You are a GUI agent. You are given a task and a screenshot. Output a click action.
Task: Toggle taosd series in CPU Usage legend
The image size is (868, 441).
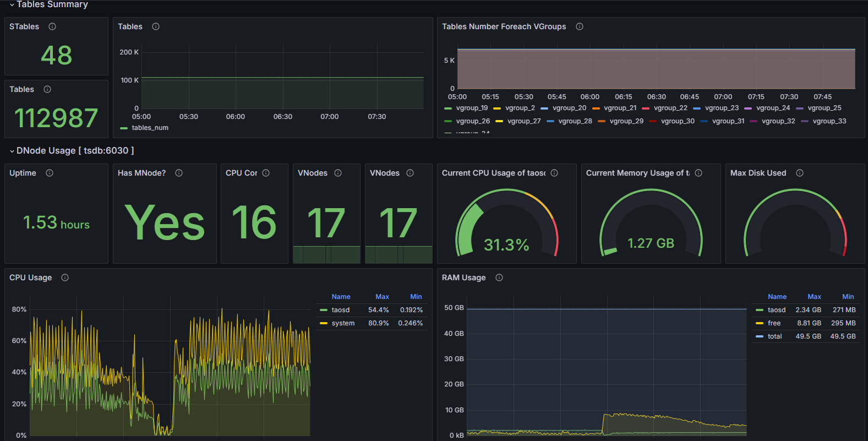340,310
